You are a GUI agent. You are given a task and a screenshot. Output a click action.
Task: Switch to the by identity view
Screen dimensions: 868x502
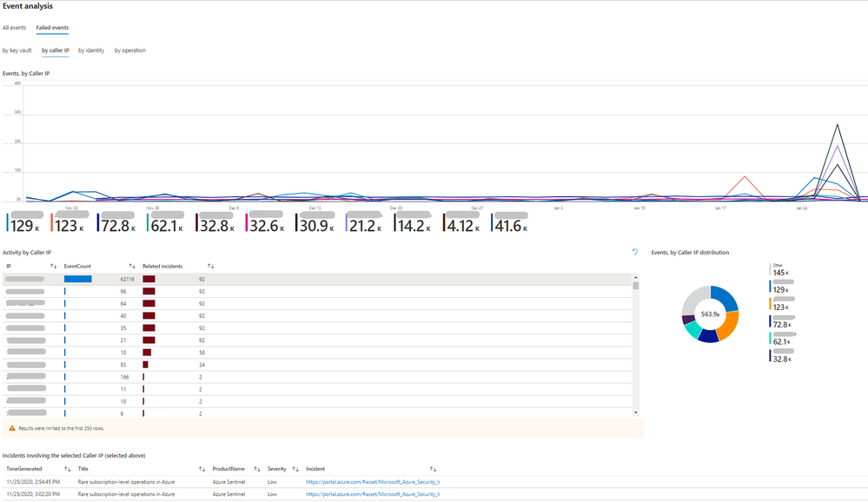(x=91, y=50)
